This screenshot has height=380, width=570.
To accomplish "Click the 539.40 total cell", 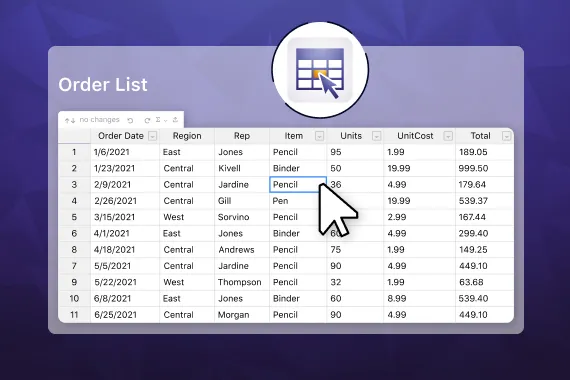I will pos(485,299).
